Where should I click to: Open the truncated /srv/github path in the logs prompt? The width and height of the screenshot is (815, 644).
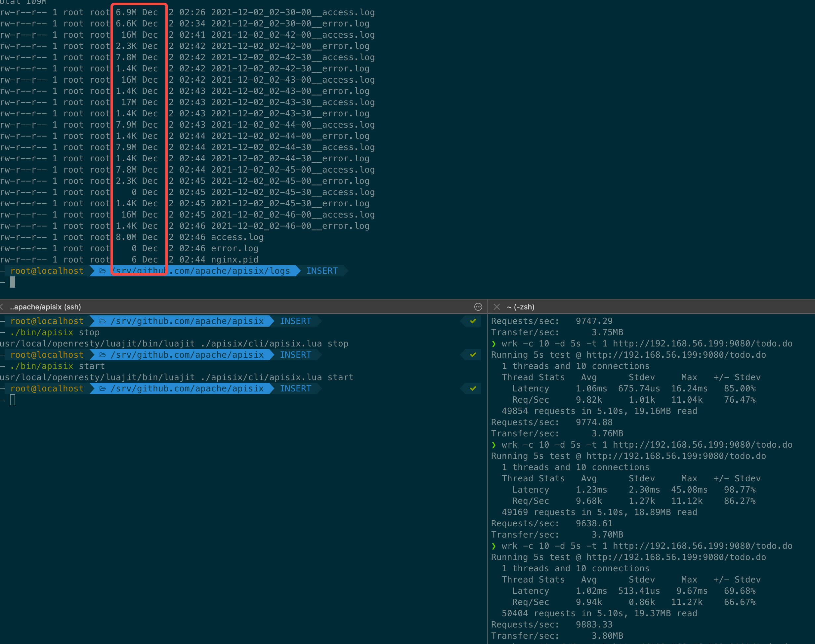click(204, 271)
